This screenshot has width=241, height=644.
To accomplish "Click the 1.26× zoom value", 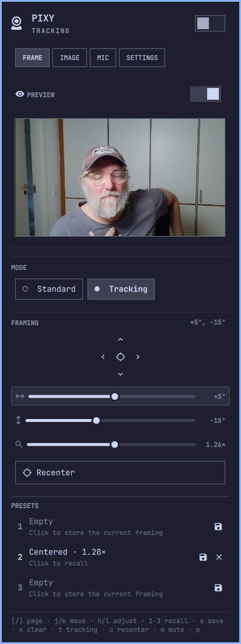I will 215,445.
